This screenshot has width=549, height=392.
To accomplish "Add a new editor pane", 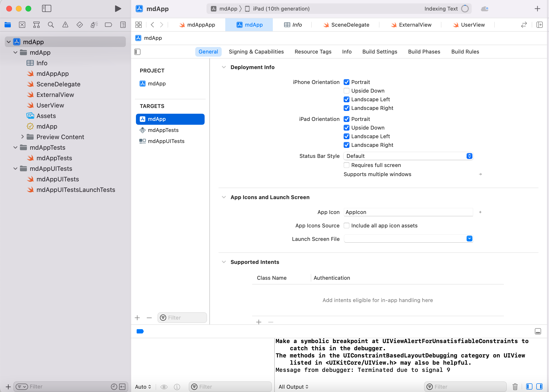I will (x=540, y=25).
